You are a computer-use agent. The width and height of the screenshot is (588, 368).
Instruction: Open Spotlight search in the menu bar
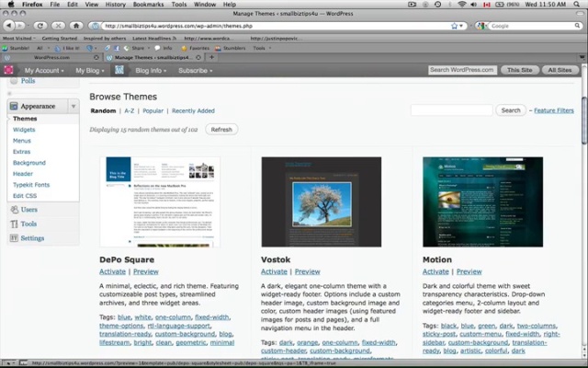[577, 5]
